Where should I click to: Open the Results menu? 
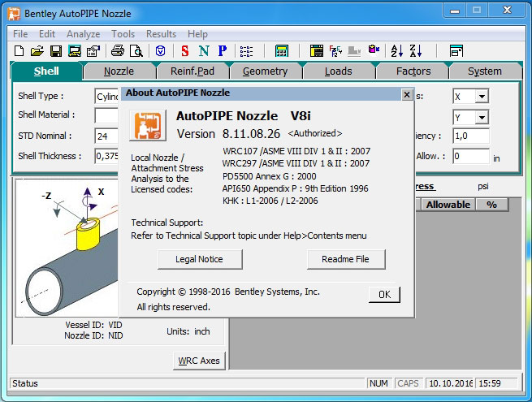click(x=161, y=34)
